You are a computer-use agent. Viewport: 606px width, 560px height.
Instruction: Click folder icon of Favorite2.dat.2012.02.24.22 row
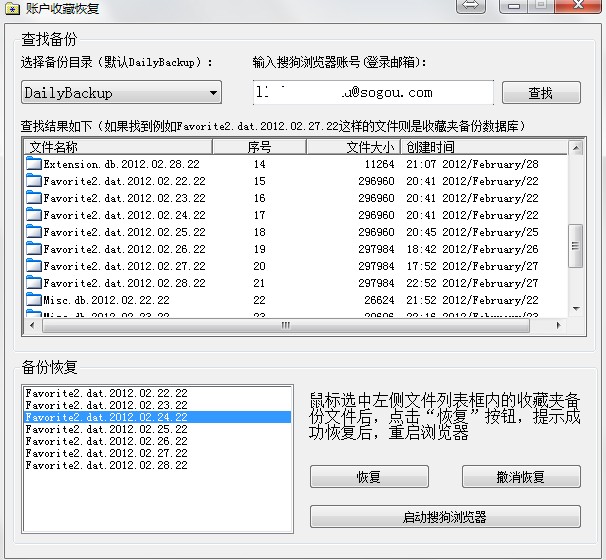(x=34, y=214)
